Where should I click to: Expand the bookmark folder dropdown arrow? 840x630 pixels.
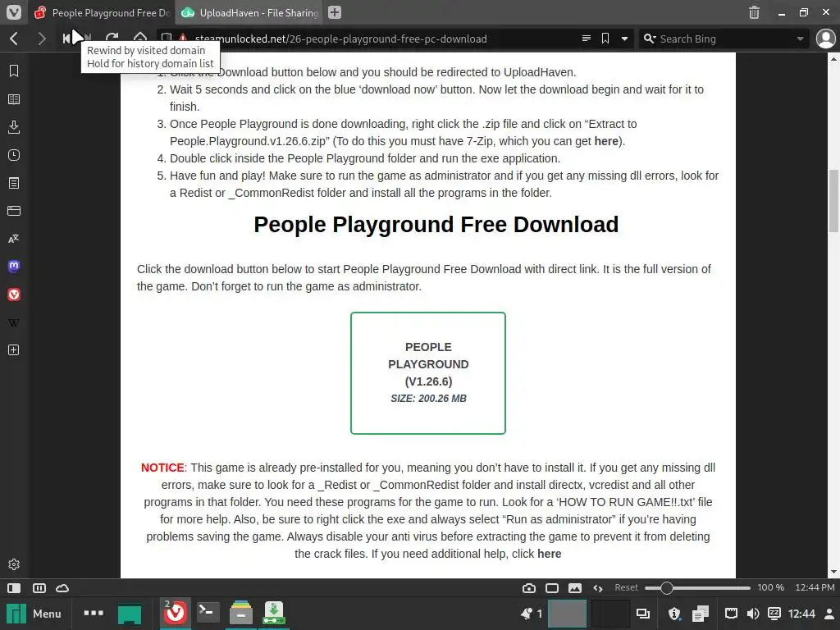click(x=624, y=39)
